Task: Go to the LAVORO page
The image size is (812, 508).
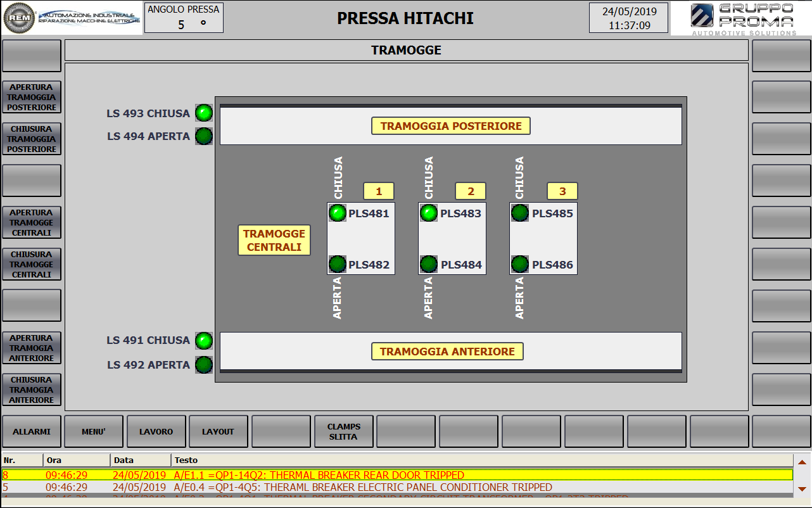Action: (156, 431)
